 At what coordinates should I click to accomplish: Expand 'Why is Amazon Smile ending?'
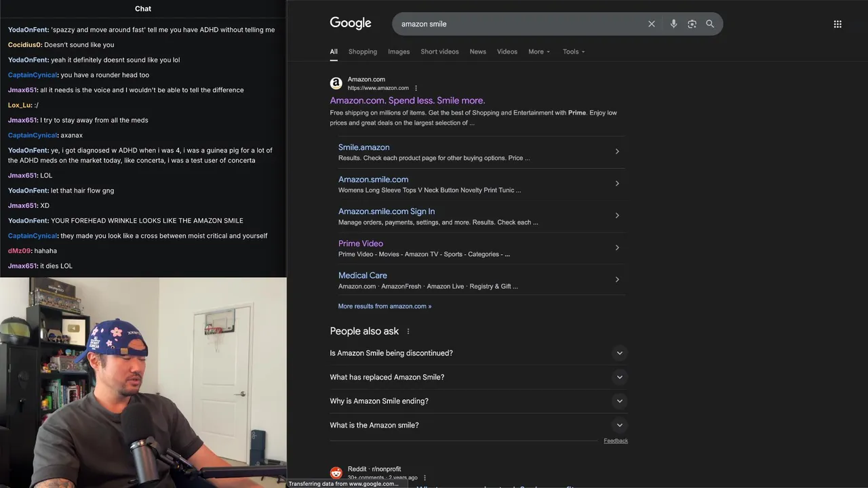point(478,401)
